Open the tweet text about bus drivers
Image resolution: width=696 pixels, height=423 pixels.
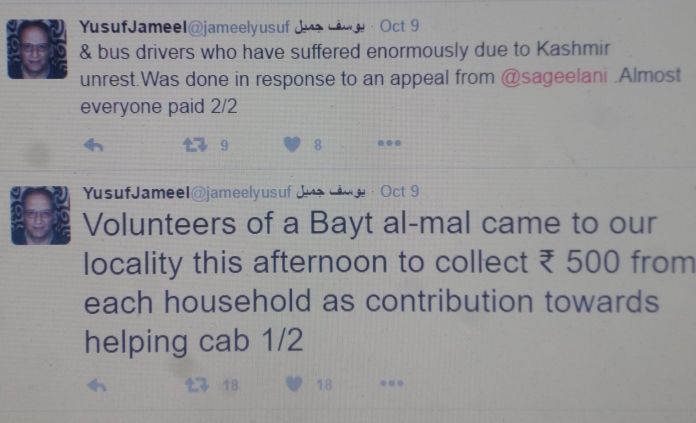(x=380, y=79)
